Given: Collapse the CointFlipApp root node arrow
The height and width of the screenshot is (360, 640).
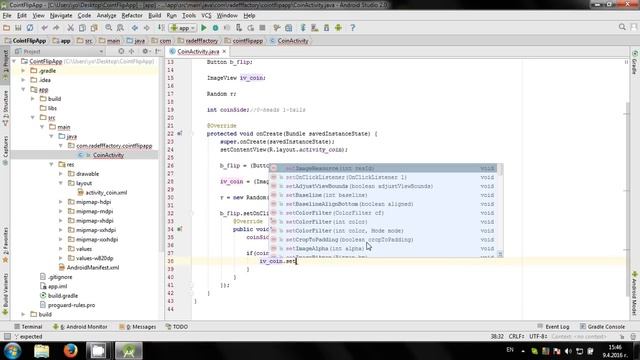Looking at the screenshot, I should click(15, 61).
